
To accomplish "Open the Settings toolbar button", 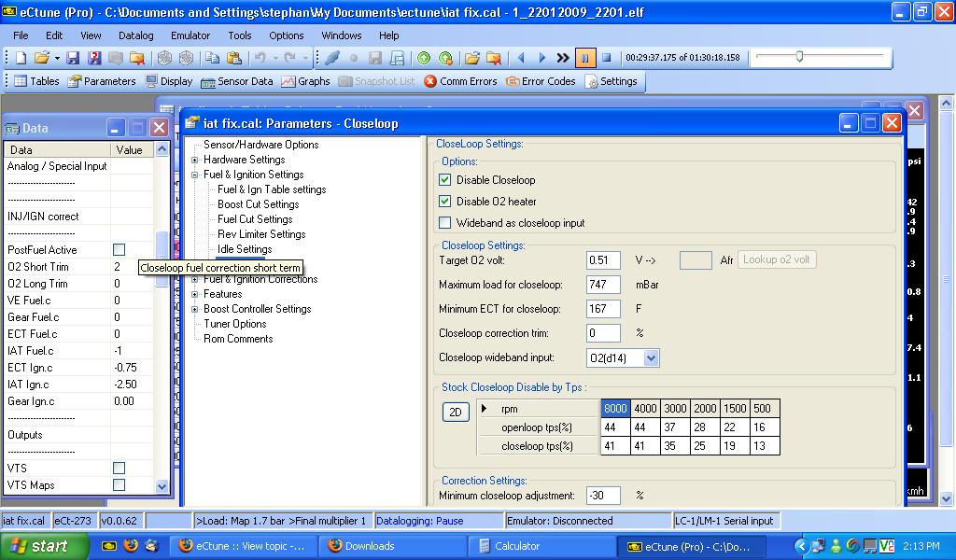I will click(x=612, y=81).
